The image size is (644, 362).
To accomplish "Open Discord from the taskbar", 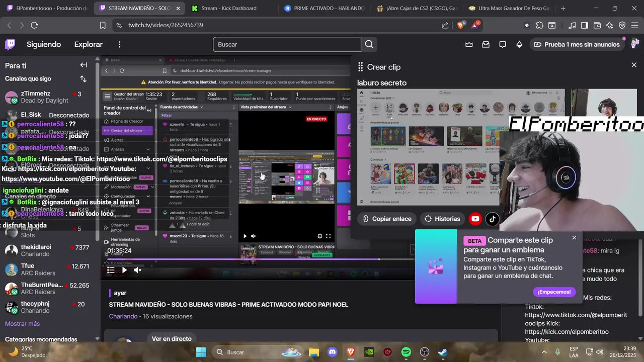I will (x=333, y=352).
